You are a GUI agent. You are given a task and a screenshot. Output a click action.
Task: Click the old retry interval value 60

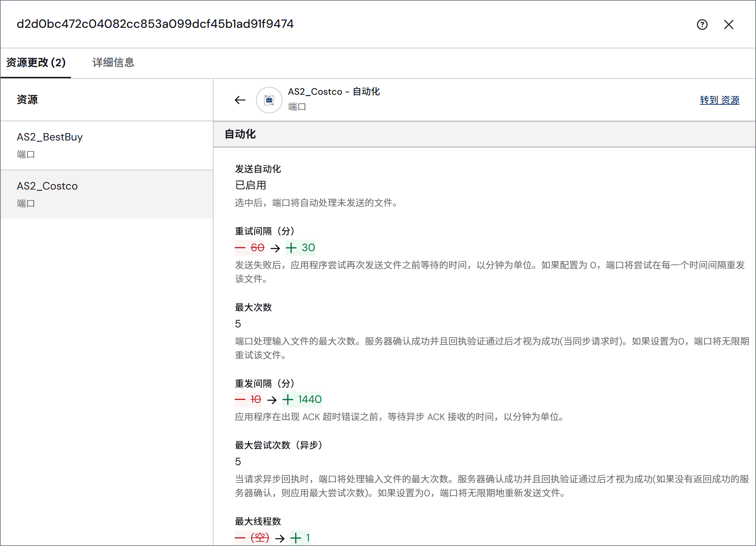(250, 247)
